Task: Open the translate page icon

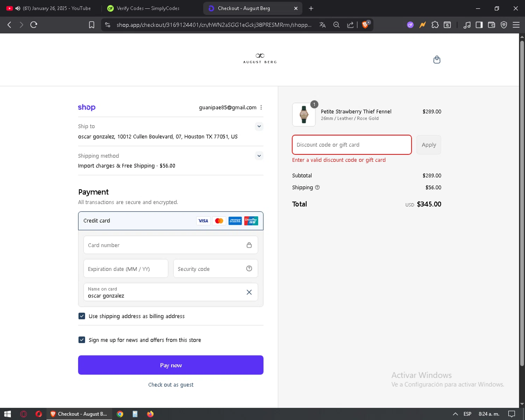Action: (322, 25)
